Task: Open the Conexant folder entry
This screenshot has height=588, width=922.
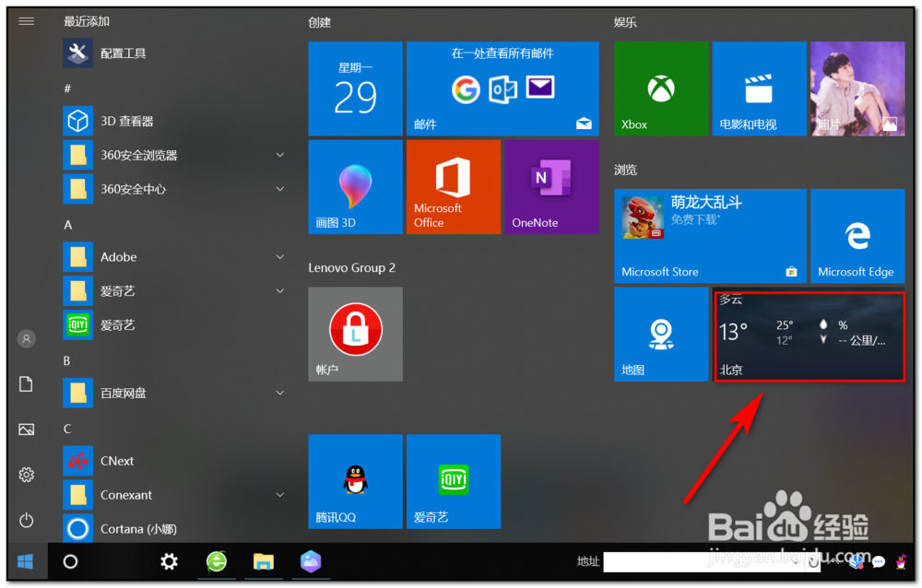Action: [x=174, y=495]
